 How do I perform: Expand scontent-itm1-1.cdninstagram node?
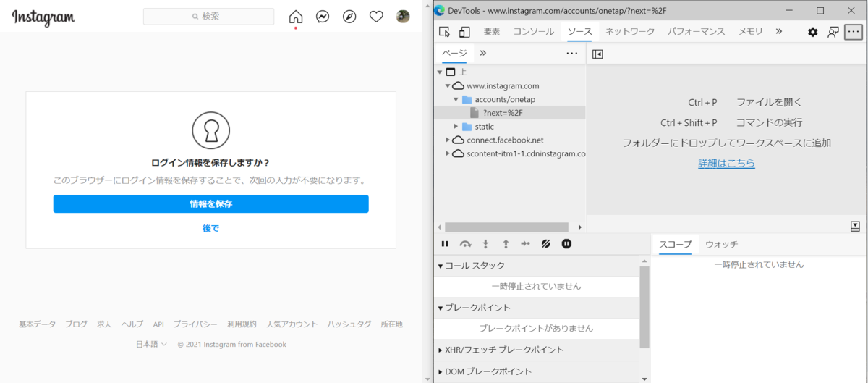[x=448, y=153]
